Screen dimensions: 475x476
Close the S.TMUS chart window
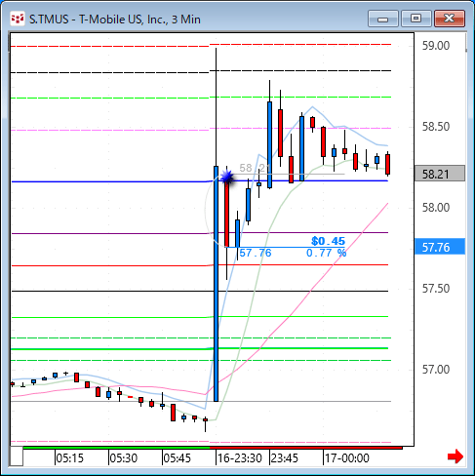pyautogui.click(x=450, y=19)
